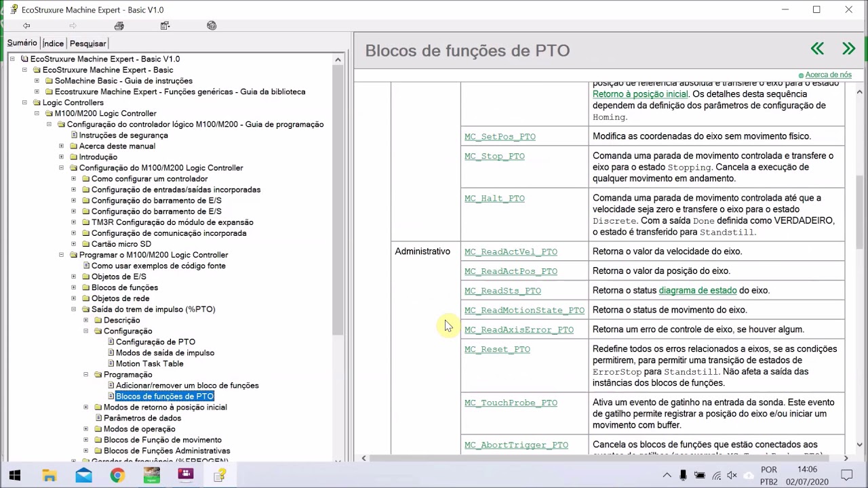Follow the diagrama de estado link

tap(698, 290)
